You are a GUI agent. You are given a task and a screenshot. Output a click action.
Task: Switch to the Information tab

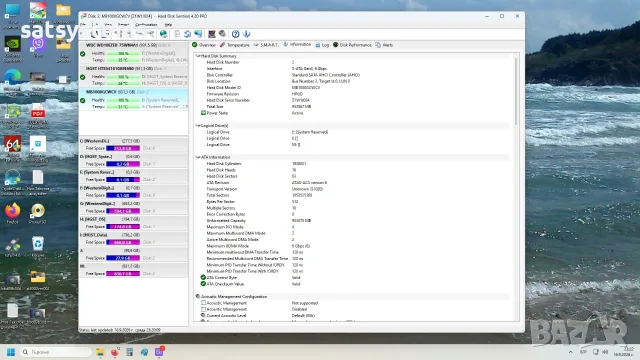(x=297, y=44)
